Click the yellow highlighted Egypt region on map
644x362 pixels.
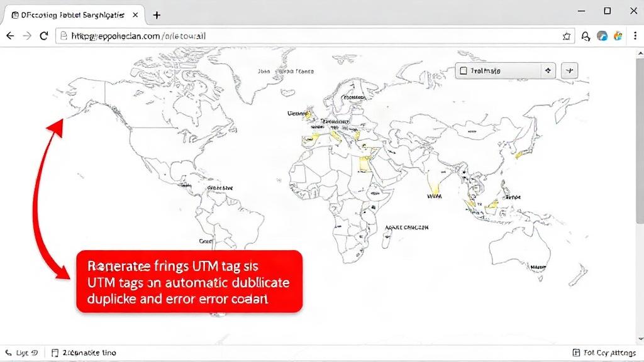pyautogui.click(x=364, y=163)
